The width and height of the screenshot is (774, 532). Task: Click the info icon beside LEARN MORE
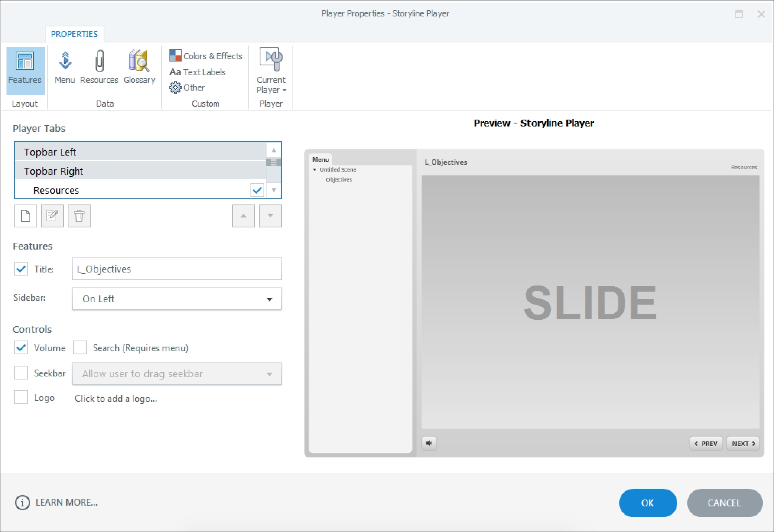pyautogui.click(x=22, y=503)
